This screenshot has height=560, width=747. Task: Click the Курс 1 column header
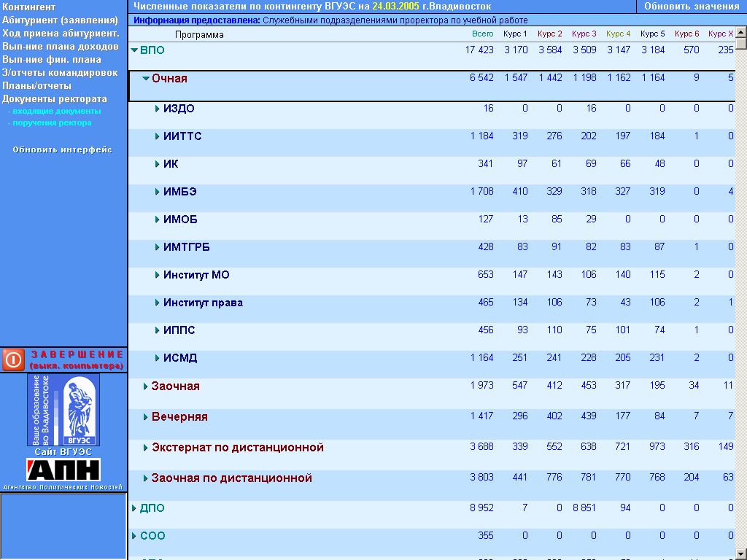coord(515,34)
